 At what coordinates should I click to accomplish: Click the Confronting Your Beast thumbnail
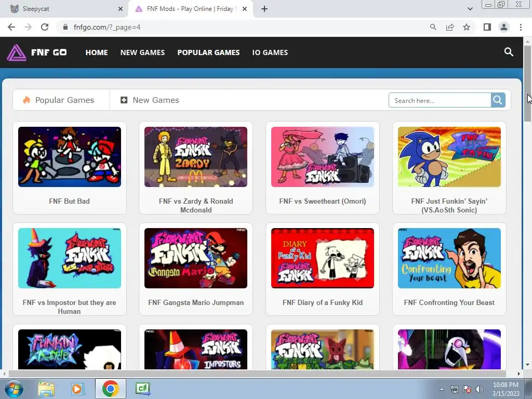[x=449, y=258]
